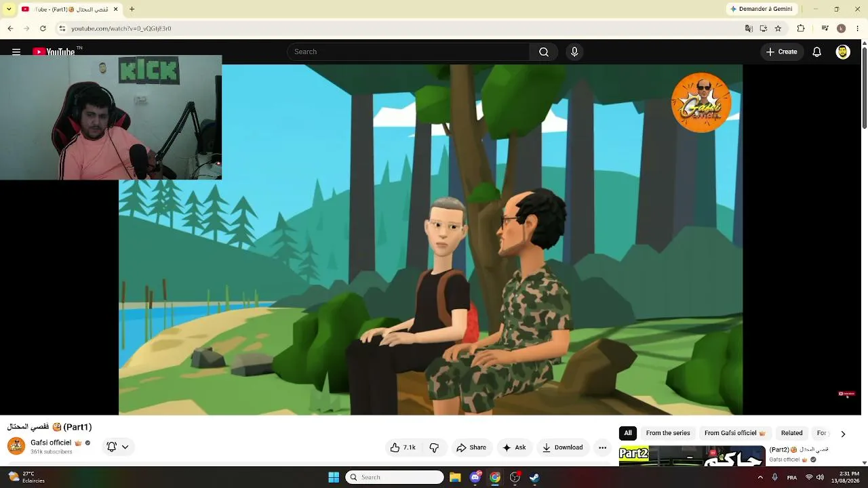Click the Gafsi officiel watermark logo in video

click(701, 103)
